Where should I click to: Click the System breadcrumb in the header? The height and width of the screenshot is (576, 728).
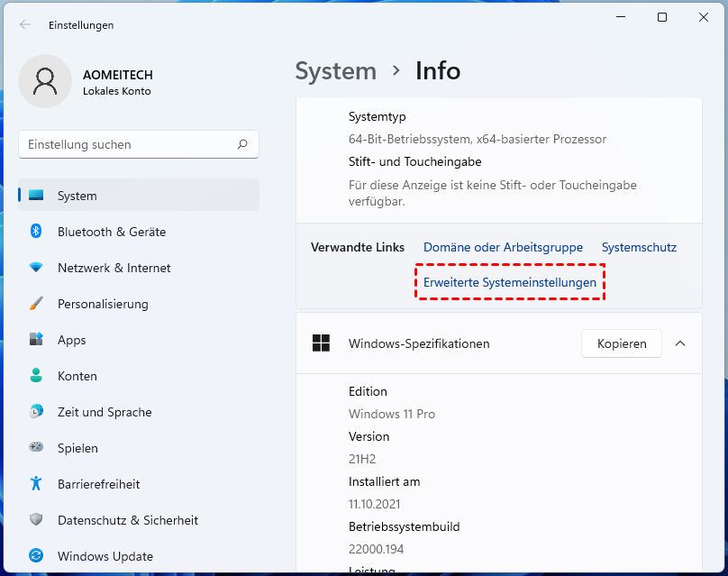coord(335,71)
